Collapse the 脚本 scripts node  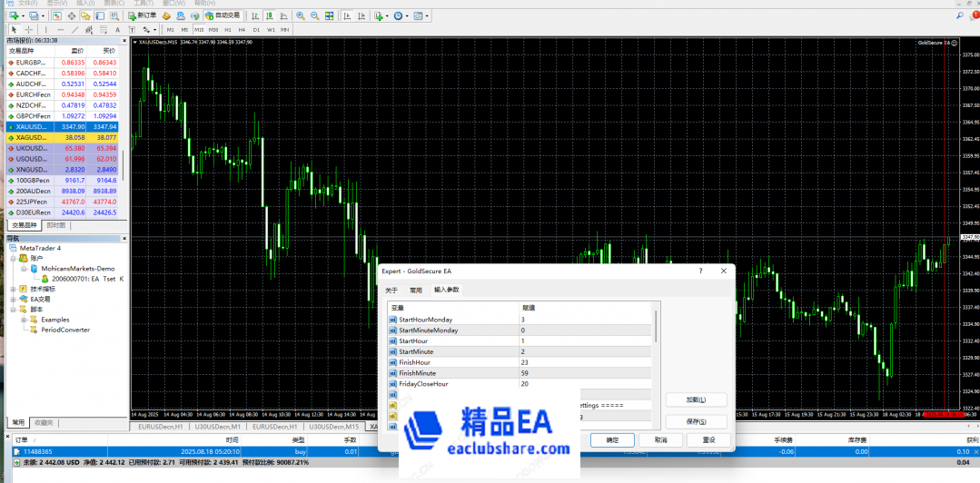[x=14, y=310]
